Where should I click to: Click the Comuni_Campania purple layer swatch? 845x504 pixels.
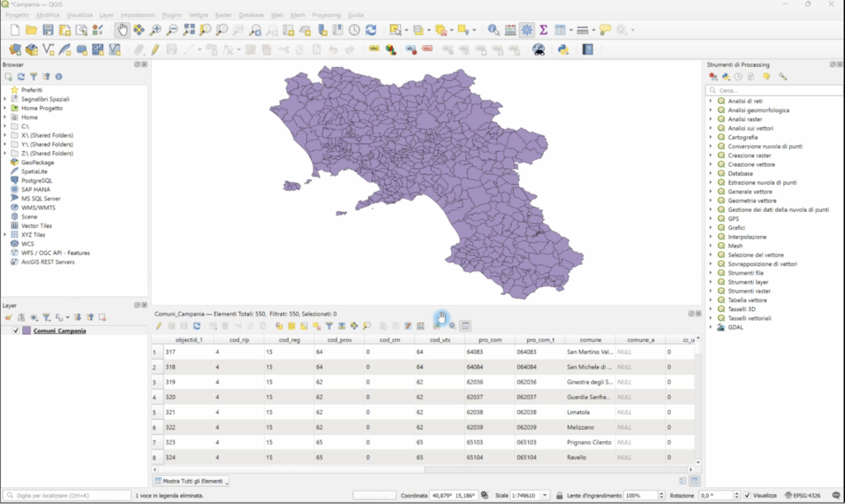(x=26, y=331)
